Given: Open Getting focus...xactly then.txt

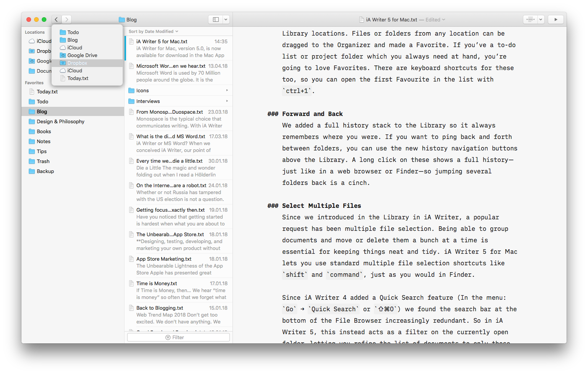Looking at the screenshot, I should [179, 217].
